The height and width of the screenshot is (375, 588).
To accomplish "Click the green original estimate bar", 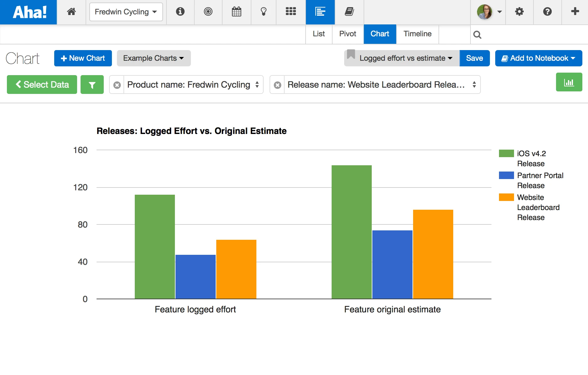I will coord(352,232).
